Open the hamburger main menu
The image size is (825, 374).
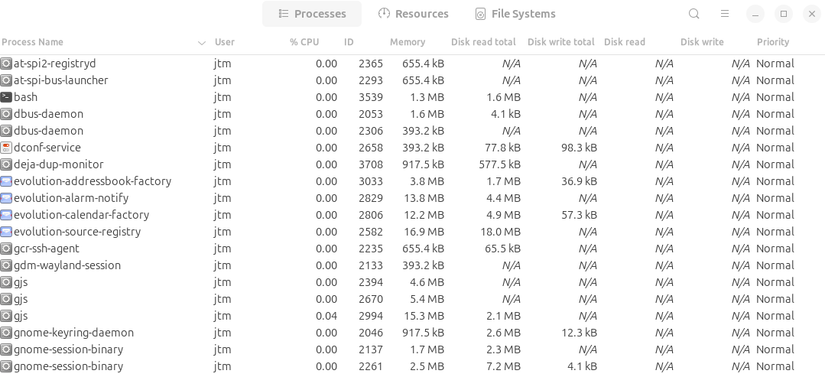(x=725, y=14)
